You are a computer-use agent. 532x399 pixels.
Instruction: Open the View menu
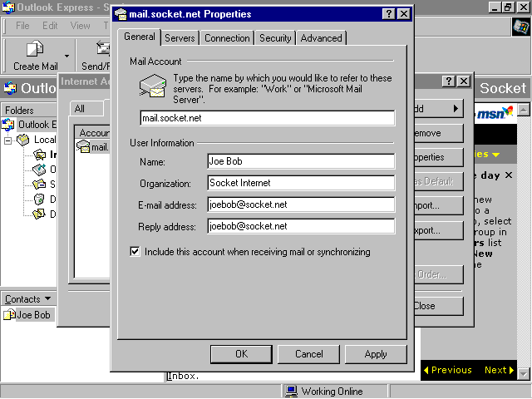pos(80,26)
